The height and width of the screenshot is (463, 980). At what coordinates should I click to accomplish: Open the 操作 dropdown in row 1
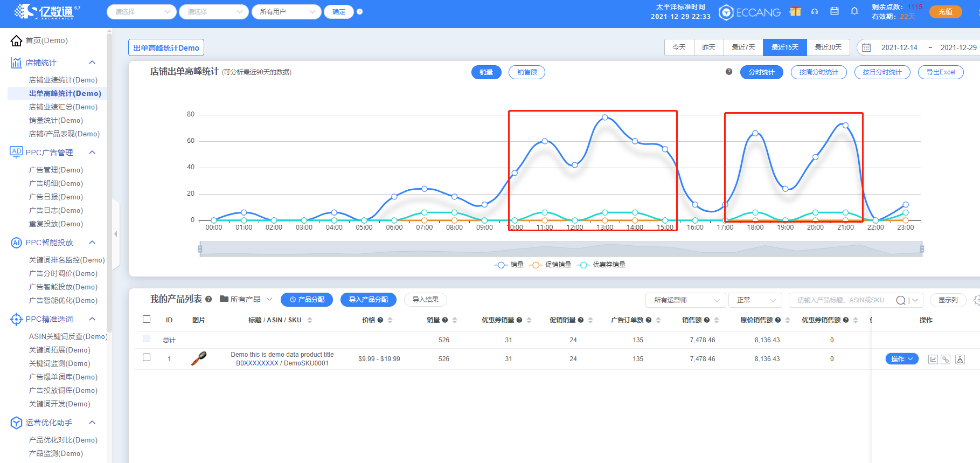click(902, 359)
